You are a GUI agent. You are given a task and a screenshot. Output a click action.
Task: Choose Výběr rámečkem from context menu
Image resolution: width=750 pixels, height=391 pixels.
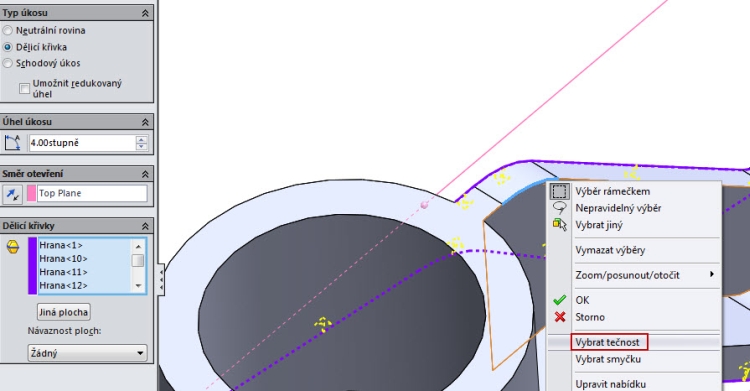click(612, 191)
